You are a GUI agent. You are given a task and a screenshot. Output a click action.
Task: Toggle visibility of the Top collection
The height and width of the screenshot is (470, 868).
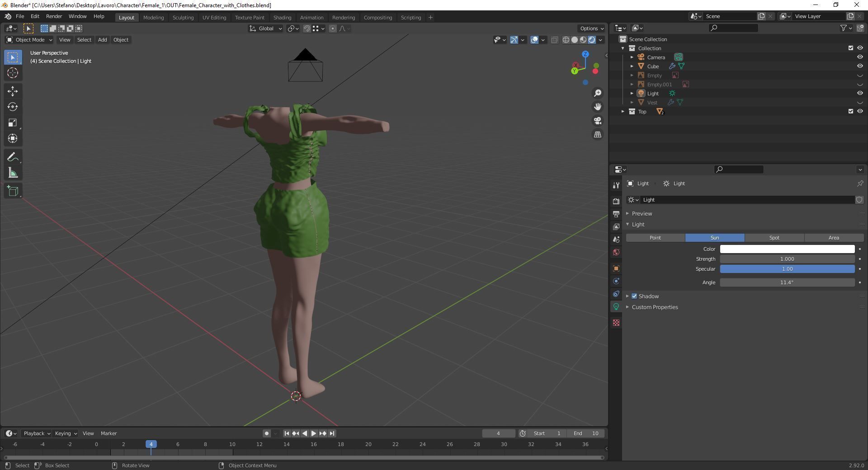[860, 112]
